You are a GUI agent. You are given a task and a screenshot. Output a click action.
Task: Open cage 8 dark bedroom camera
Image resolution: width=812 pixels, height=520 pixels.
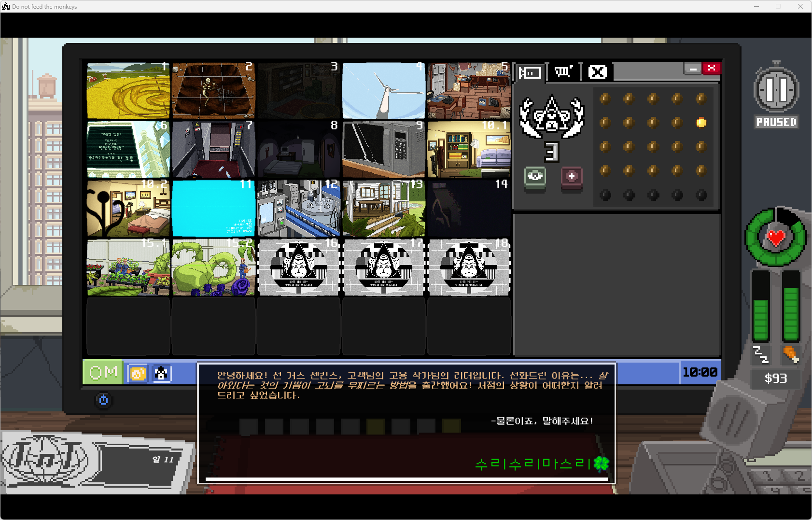pyautogui.click(x=298, y=149)
